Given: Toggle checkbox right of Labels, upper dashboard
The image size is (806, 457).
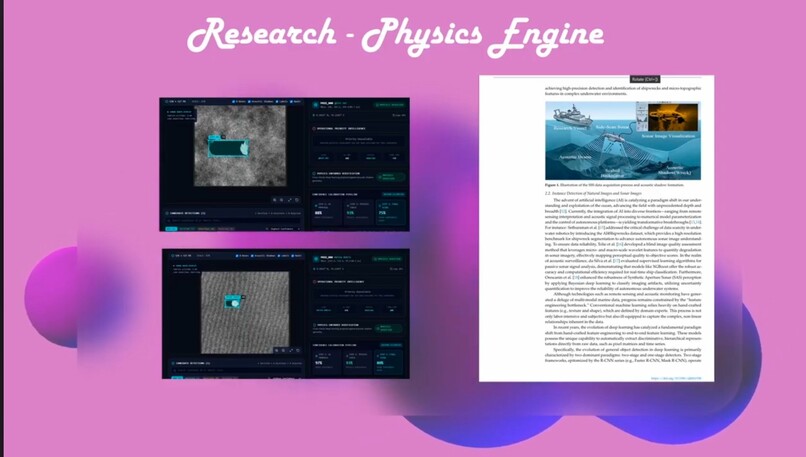Looking at the screenshot, I should pos(291,102).
